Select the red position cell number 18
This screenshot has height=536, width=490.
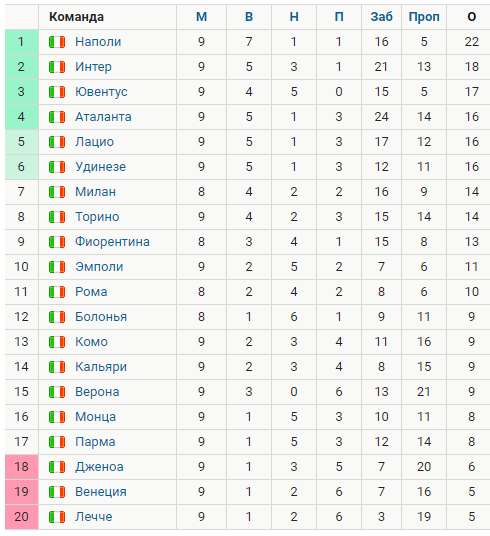[x=22, y=467]
